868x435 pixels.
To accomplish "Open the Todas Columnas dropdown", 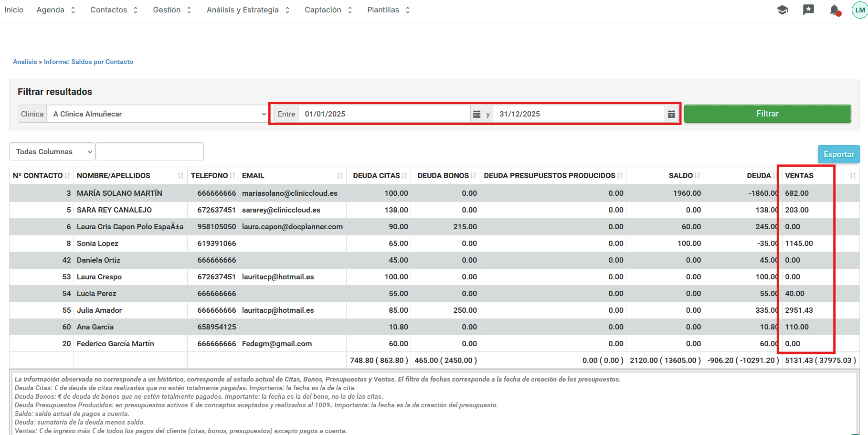I will [x=52, y=152].
